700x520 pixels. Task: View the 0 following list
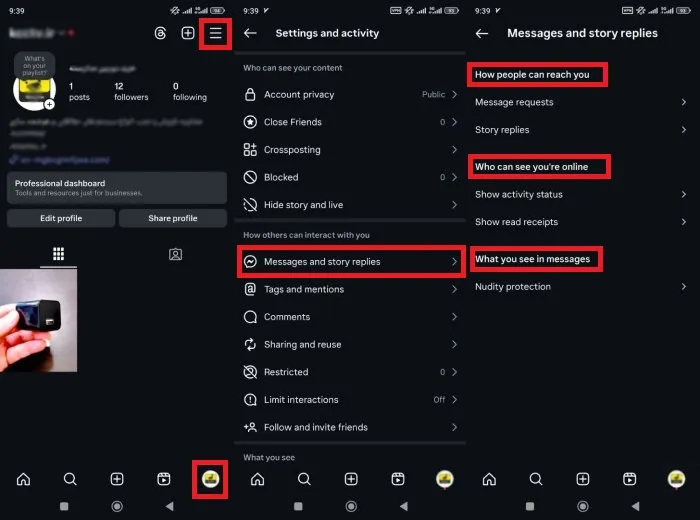190,92
